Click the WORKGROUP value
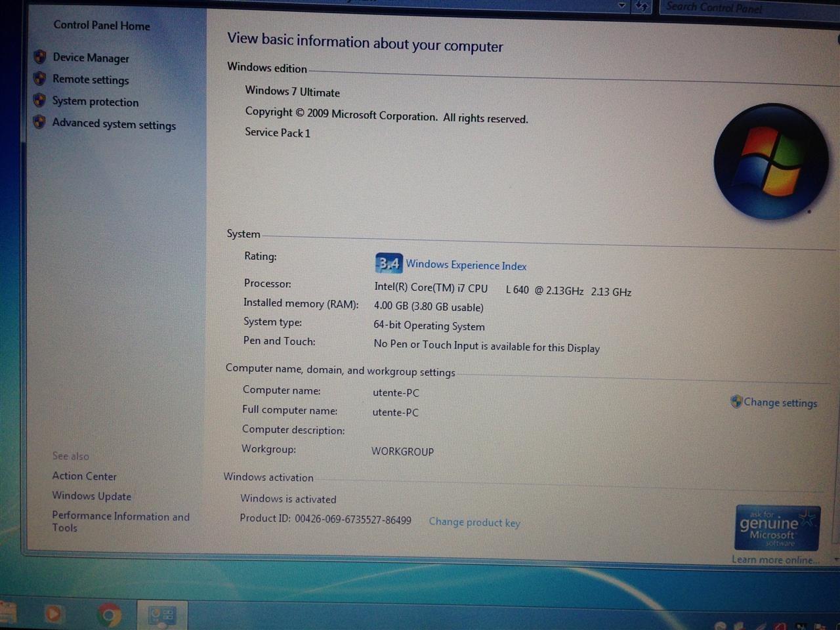The image size is (840, 630). click(402, 451)
